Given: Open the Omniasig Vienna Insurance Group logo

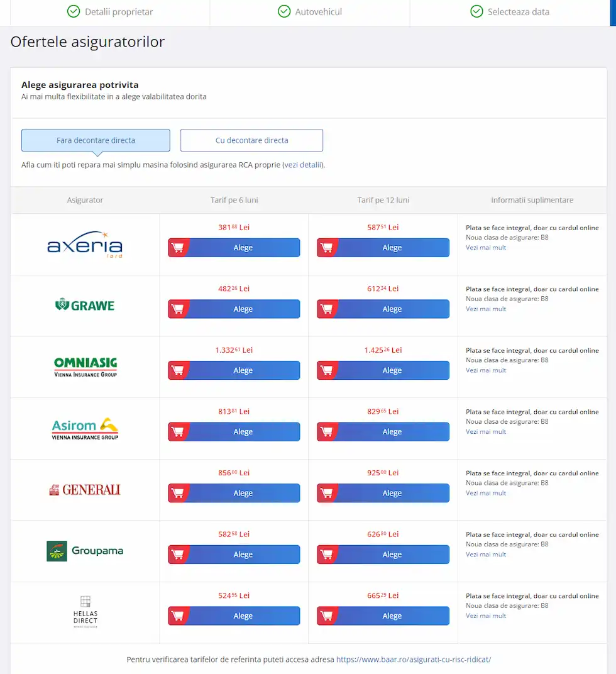Looking at the screenshot, I should (x=85, y=367).
